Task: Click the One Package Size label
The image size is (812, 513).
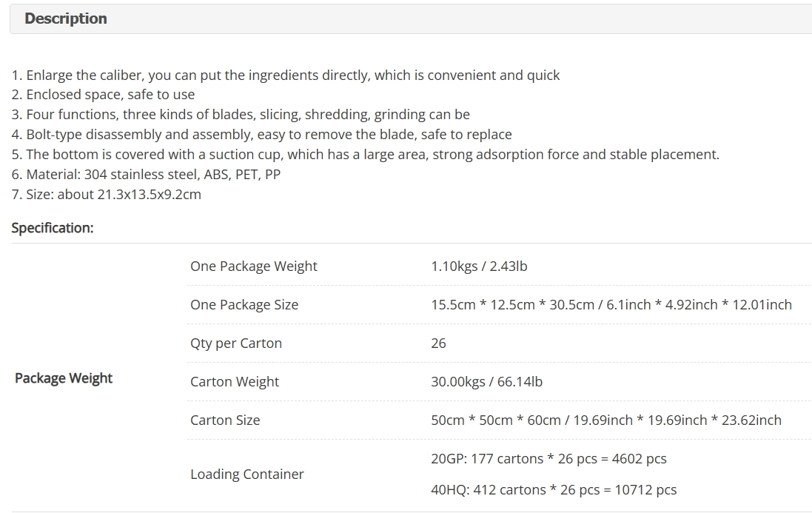Action: point(244,304)
